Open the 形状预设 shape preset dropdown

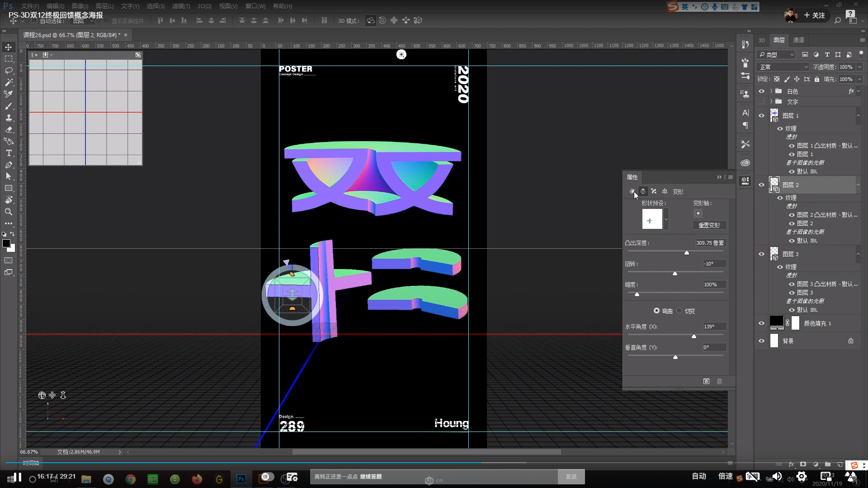(666, 219)
